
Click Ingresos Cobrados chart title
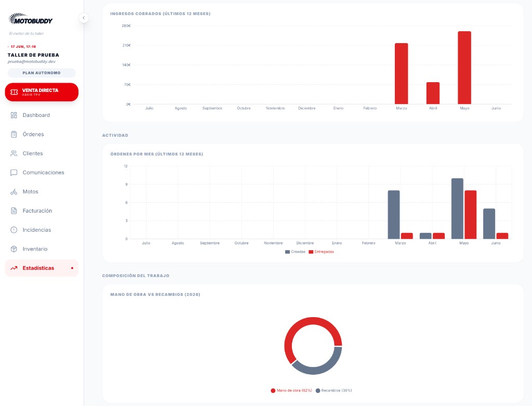point(160,14)
